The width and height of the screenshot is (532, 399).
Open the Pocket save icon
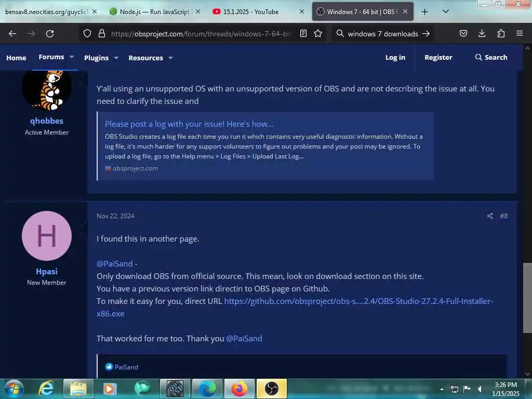coord(463,34)
